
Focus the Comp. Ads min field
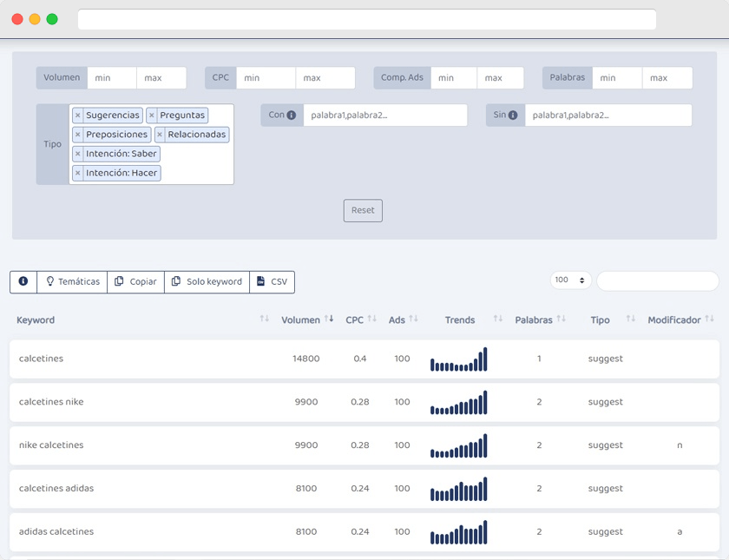tap(454, 77)
